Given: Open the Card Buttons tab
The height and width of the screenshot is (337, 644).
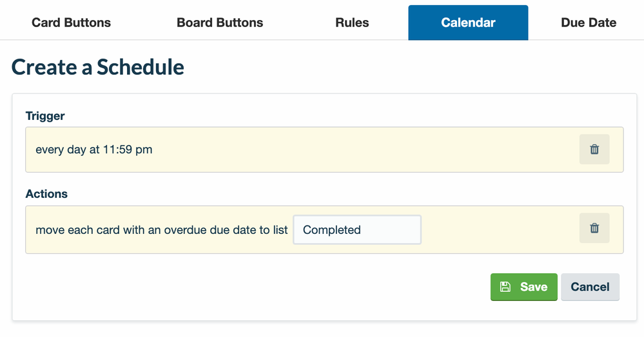Looking at the screenshot, I should pos(71,23).
